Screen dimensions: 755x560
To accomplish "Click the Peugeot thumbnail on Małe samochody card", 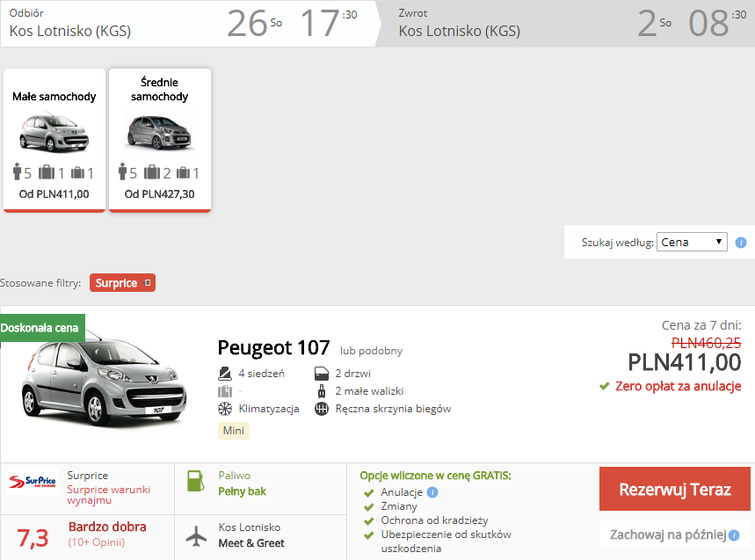I will pyautogui.click(x=54, y=132).
